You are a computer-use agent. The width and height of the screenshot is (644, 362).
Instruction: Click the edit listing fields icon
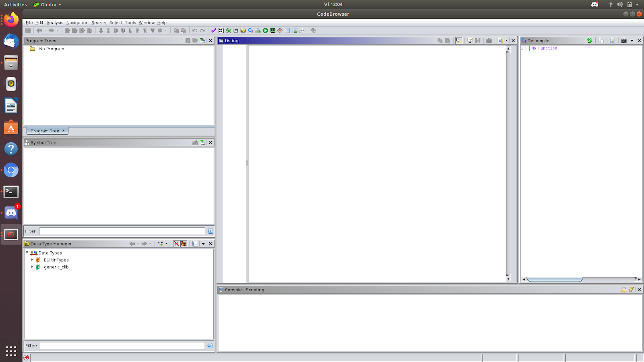[470, 41]
